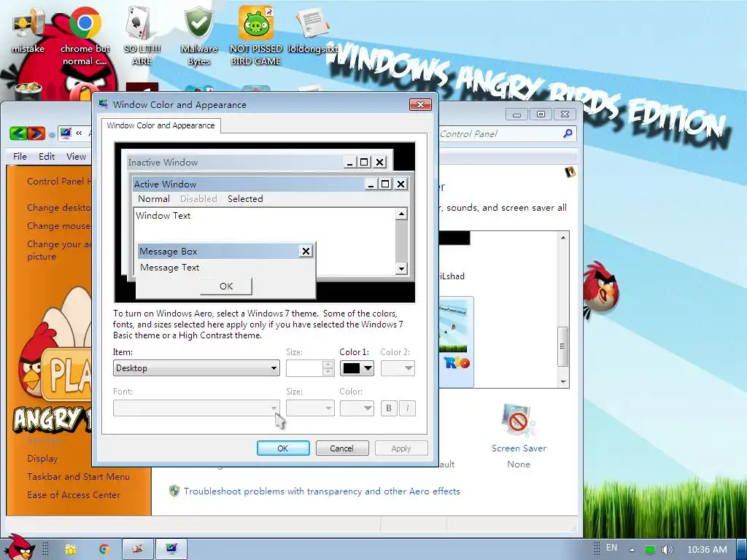Click themes list scrollbar down arrow

[563, 381]
